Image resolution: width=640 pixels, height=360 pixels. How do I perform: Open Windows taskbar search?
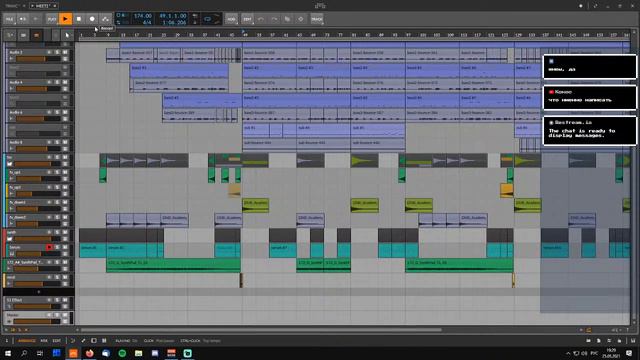click(24, 353)
